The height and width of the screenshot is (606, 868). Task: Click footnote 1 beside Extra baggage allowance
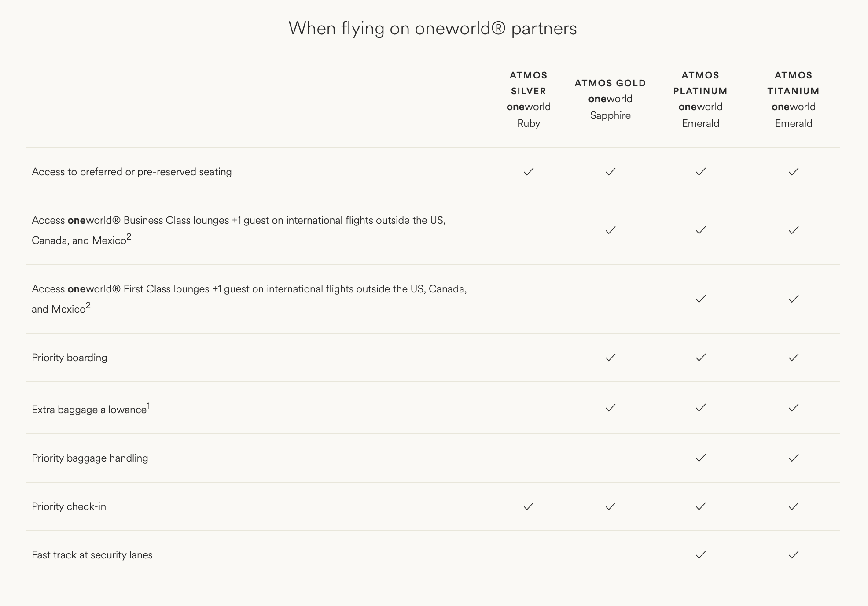pyautogui.click(x=149, y=406)
